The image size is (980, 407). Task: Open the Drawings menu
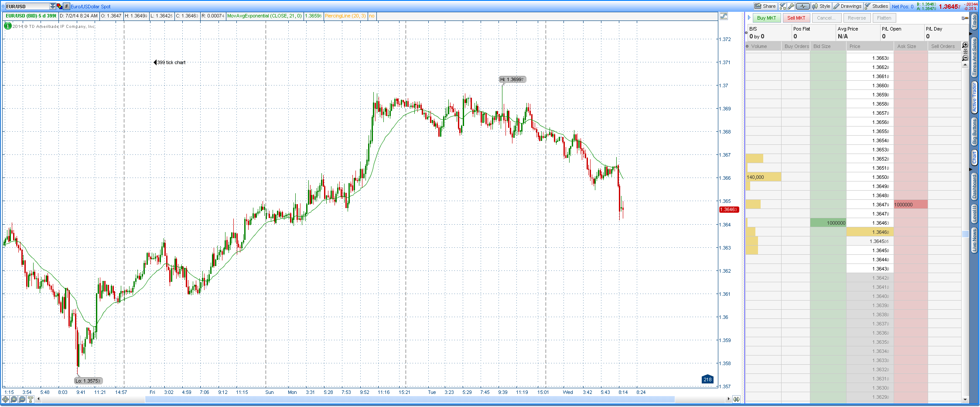click(x=847, y=6)
